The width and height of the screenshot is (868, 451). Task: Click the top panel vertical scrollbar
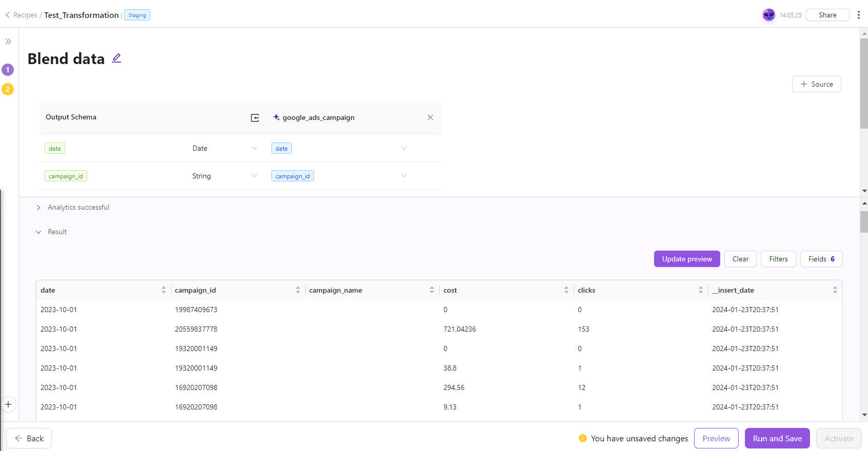tap(864, 83)
